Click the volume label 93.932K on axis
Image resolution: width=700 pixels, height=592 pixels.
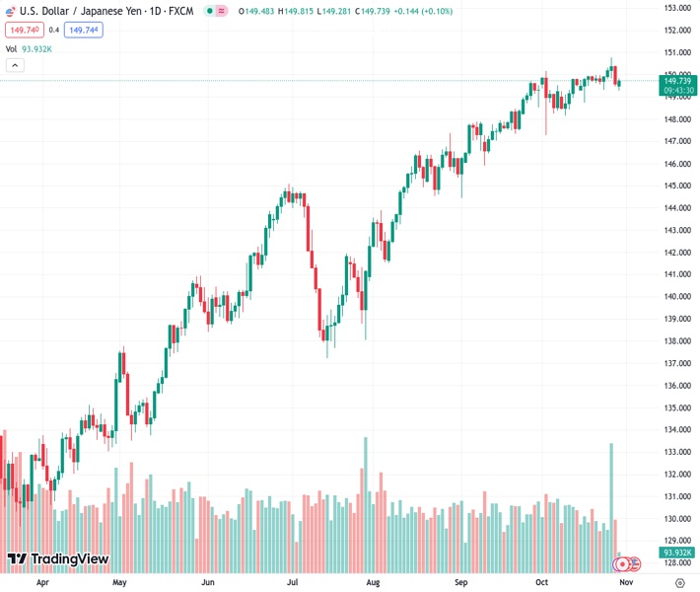pos(679,553)
